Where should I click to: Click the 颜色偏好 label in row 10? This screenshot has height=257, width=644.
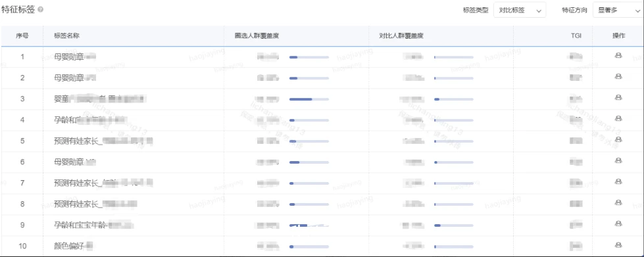click(69, 246)
